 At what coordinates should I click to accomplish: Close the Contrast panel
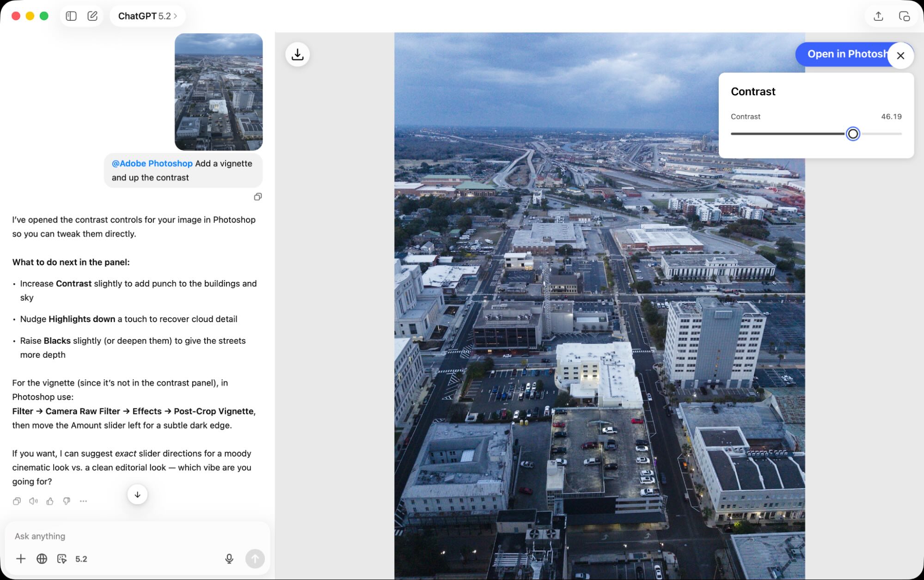tap(900, 56)
